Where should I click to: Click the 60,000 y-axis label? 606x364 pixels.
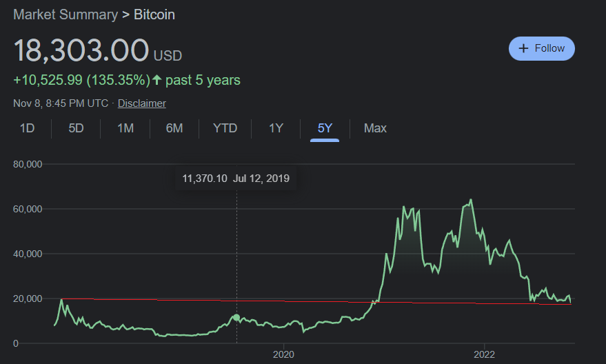coord(28,209)
